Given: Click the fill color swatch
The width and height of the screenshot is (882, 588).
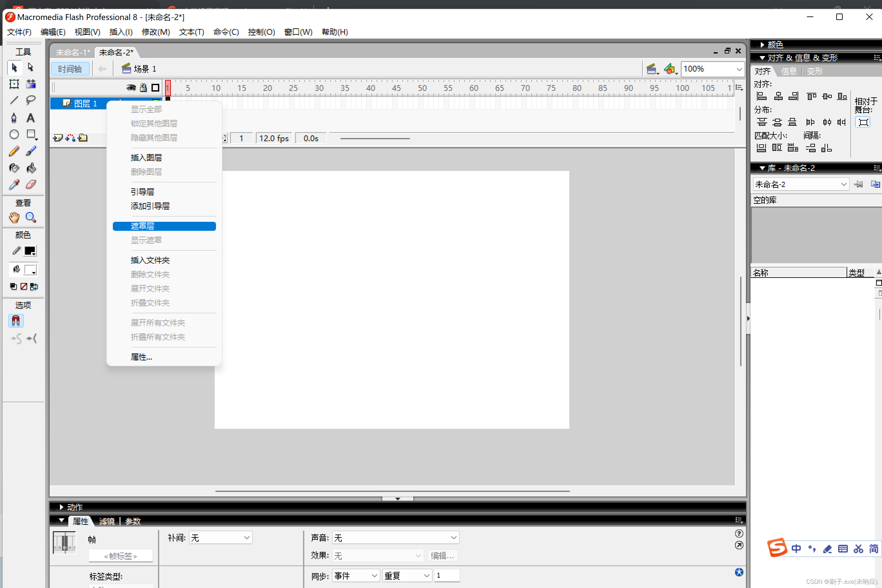Looking at the screenshot, I should coord(30,269).
